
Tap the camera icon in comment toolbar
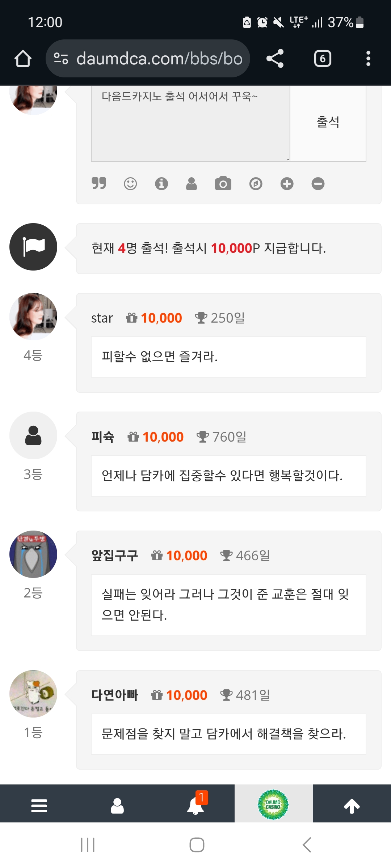tap(223, 184)
